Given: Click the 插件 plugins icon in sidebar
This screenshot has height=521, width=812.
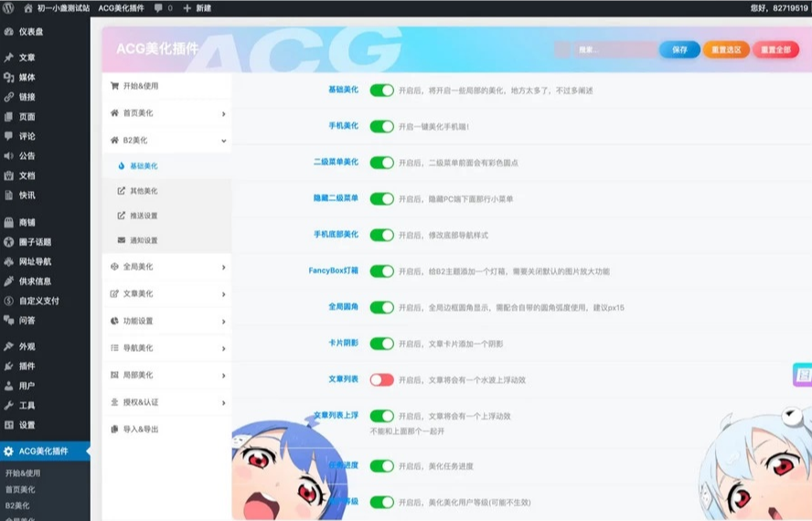Looking at the screenshot, I should [9, 366].
